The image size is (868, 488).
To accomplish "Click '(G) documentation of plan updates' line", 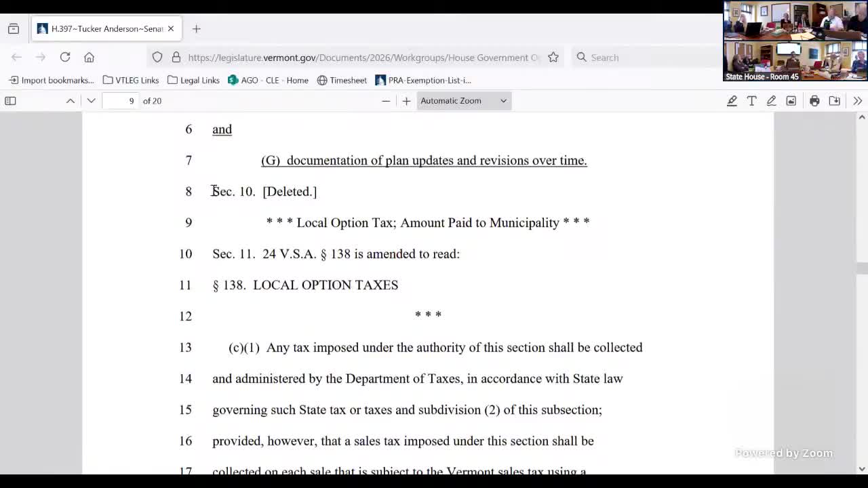I will (424, 161).
